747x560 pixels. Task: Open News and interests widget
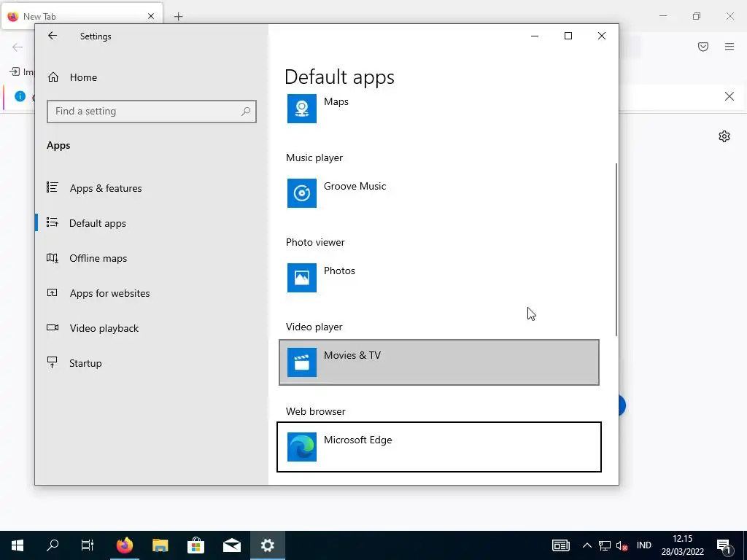tap(561, 545)
